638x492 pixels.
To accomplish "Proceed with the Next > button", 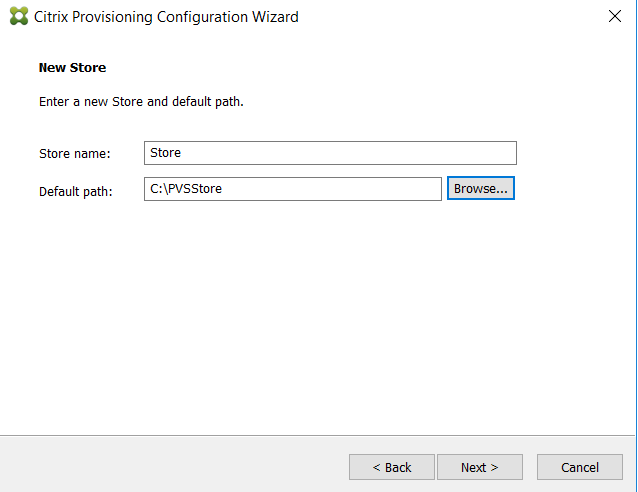I will pos(480,467).
